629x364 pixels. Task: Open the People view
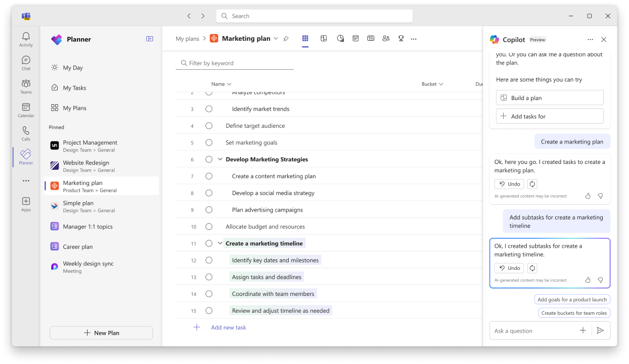[x=386, y=38]
